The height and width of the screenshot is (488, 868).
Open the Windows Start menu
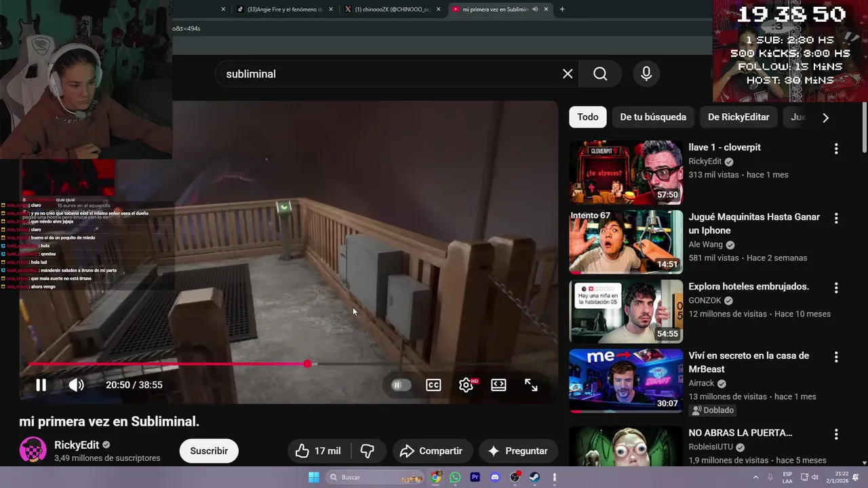tap(314, 477)
